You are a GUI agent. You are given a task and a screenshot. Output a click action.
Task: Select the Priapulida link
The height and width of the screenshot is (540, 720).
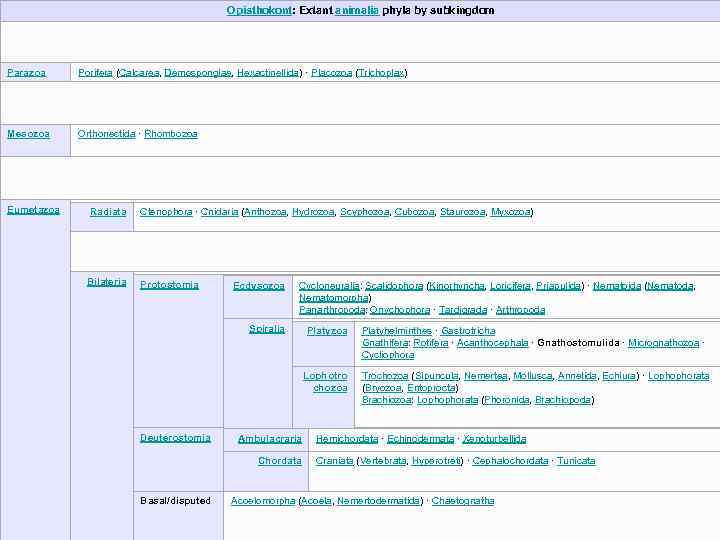(558, 286)
